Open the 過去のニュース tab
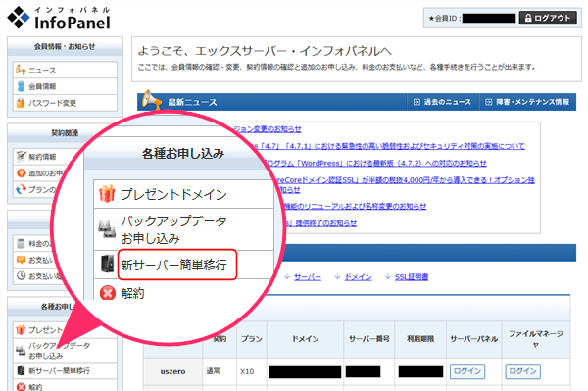This screenshot has height=391, width=588. pyautogui.click(x=443, y=102)
